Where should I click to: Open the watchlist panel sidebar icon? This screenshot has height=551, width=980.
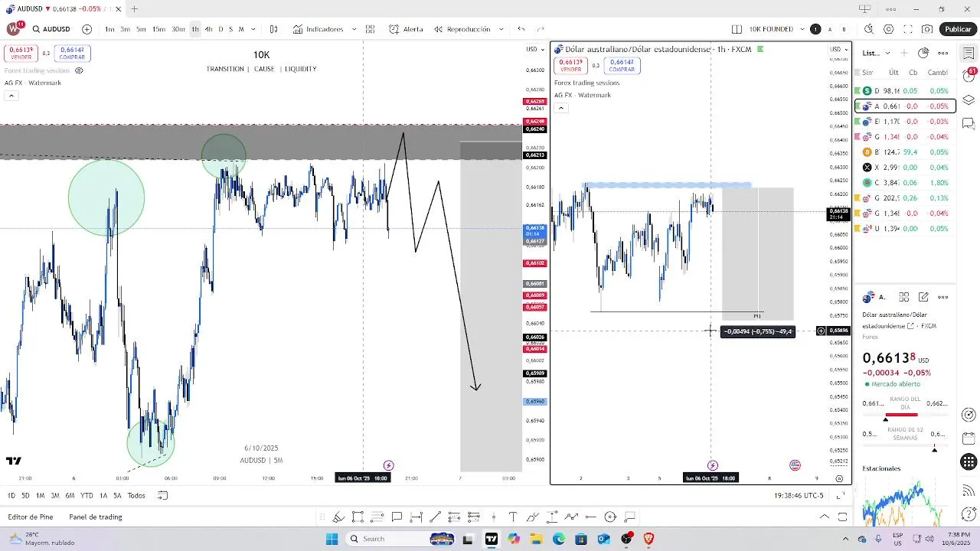pos(969,53)
